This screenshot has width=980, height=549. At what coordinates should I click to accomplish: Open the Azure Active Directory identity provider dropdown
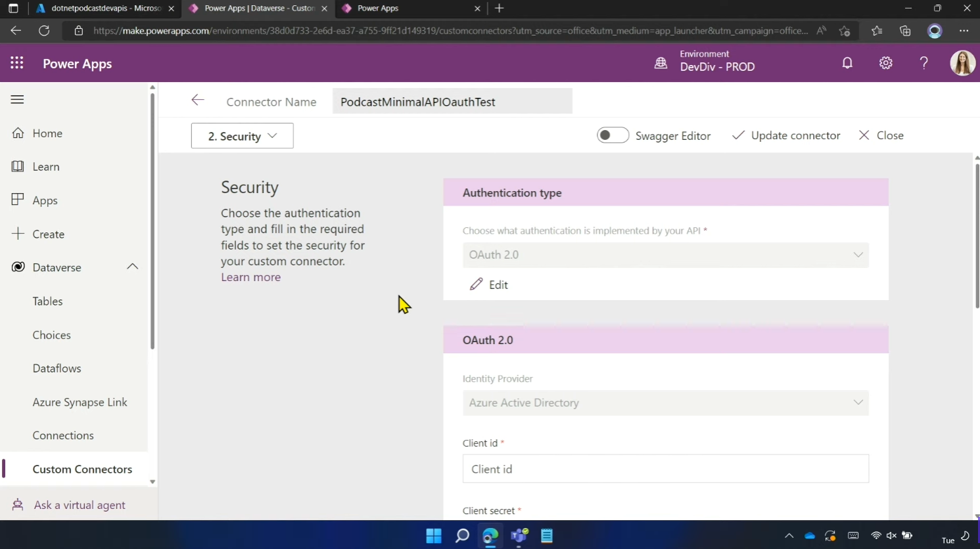pyautogui.click(x=665, y=403)
